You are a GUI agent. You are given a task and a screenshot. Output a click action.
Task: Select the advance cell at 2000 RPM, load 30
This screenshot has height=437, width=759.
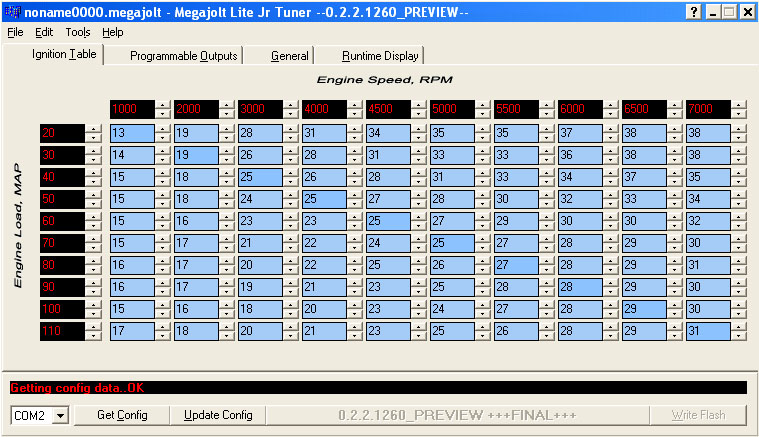(x=197, y=155)
